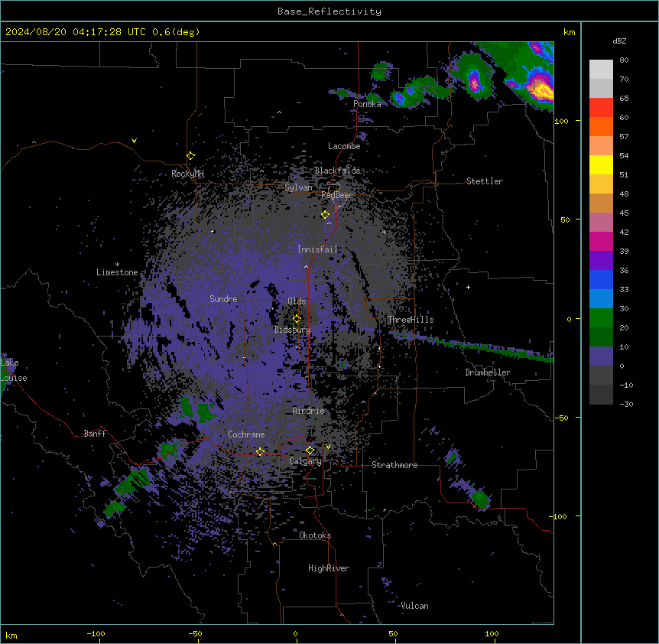Screen dimensions: 659x644
Task: Click the yellow diamond marker above Calgary
Action: click(x=310, y=450)
